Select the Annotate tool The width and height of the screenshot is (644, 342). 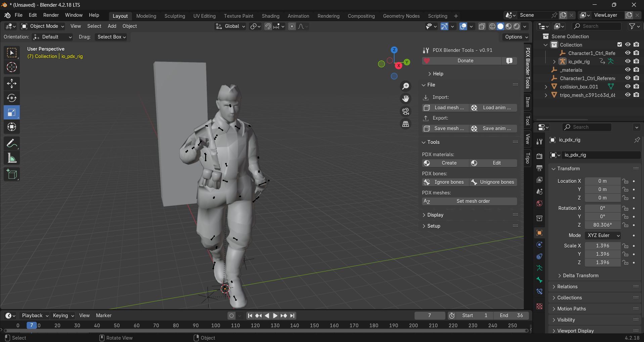tap(12, 144)
